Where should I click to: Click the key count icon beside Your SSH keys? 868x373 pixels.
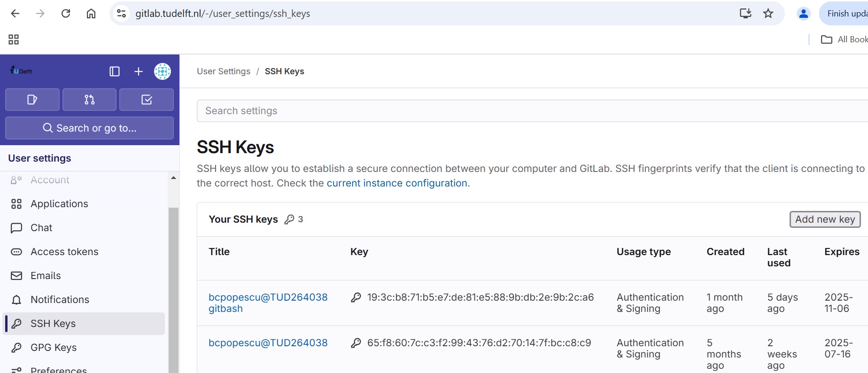click(289, 219)
